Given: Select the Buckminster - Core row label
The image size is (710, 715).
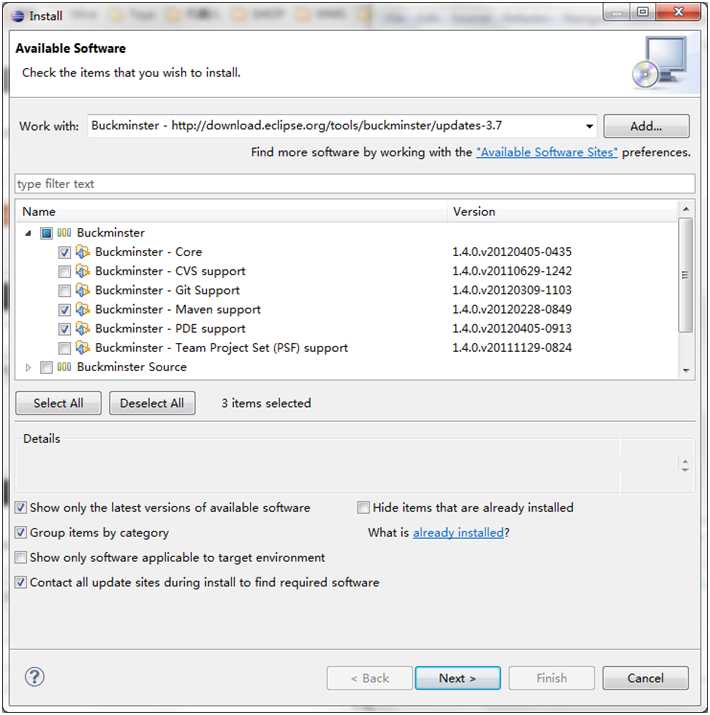Looking at the screenshot, I should coord(148,252).
